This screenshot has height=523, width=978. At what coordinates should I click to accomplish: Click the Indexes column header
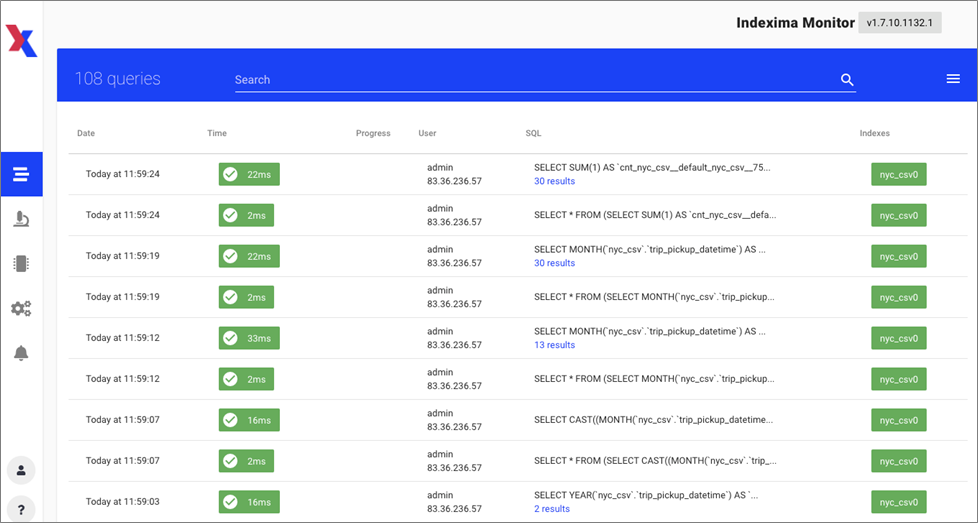[874, 133]
